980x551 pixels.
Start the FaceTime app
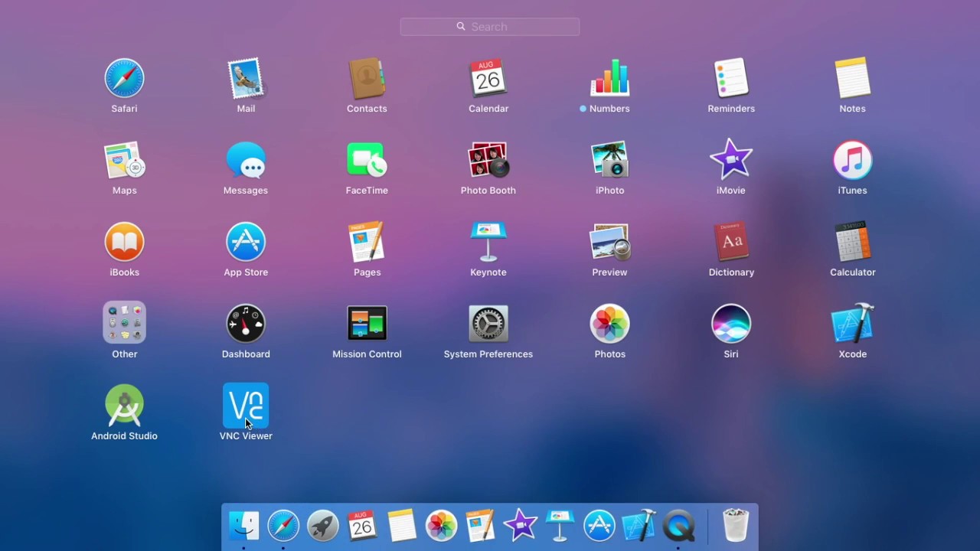367,161
